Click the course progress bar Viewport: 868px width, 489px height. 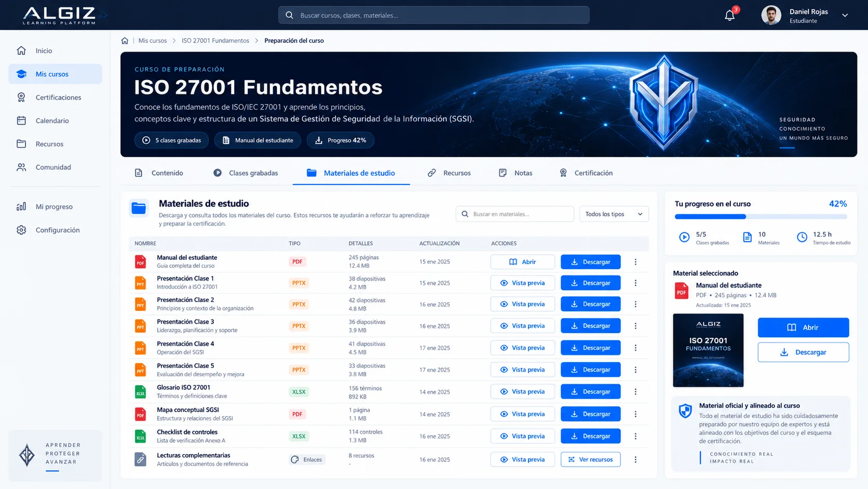tap(761, 217)
